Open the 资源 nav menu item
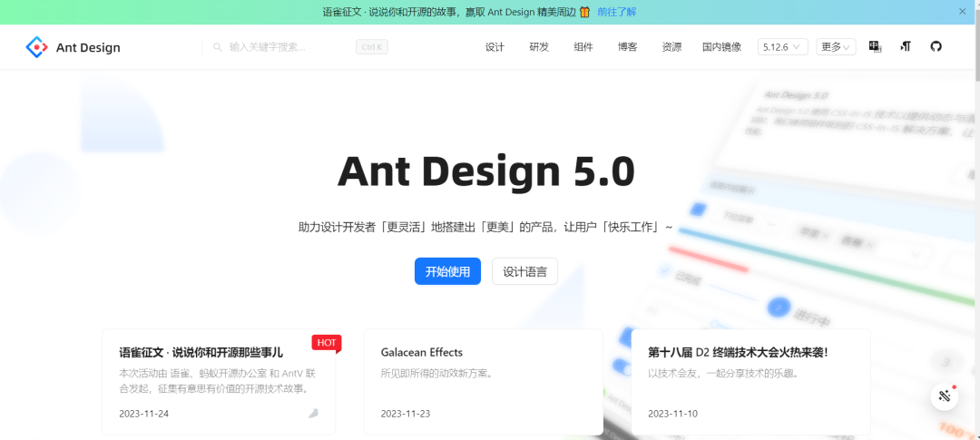 [x=671, y=47]
